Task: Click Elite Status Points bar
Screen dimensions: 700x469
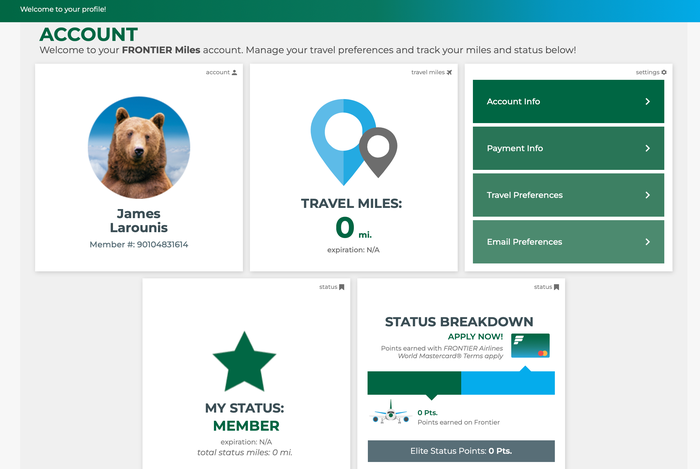Action: [x=461, y=451]
